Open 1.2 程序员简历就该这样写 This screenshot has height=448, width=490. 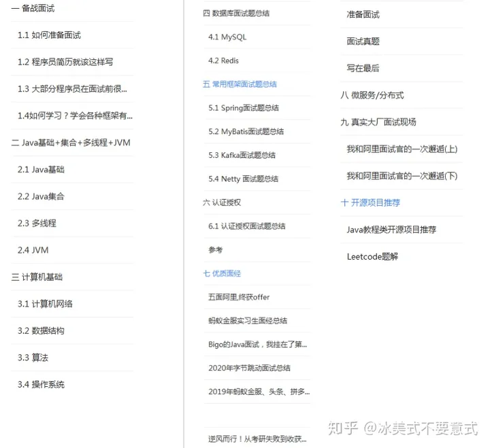pos(65,62)
